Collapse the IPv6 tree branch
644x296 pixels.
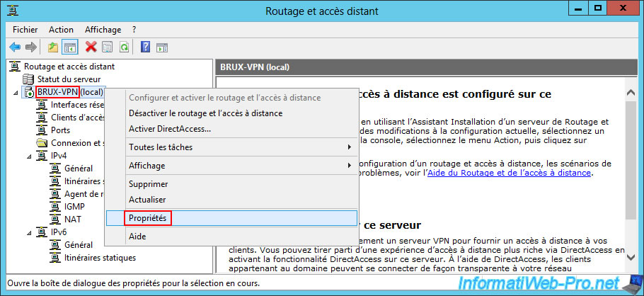[x=28, y=232]
